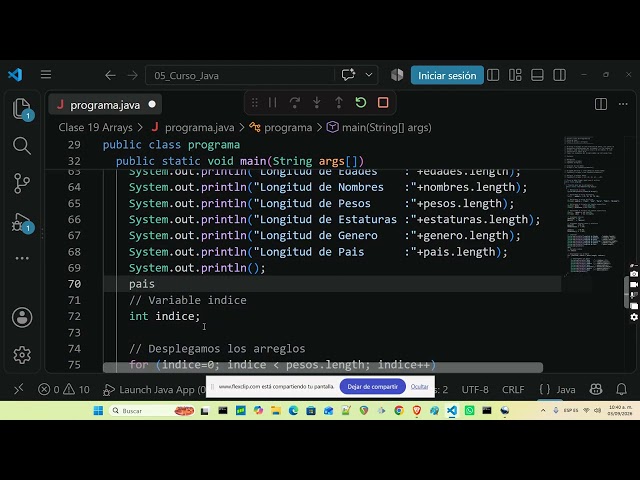
Task: Toggle the bottom panel layout icon
Action: (537, 75)
